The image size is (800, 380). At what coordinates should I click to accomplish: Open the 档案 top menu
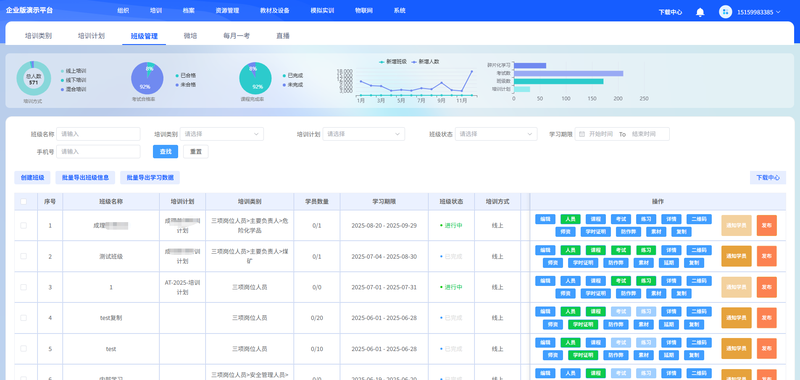coord(188,11)
